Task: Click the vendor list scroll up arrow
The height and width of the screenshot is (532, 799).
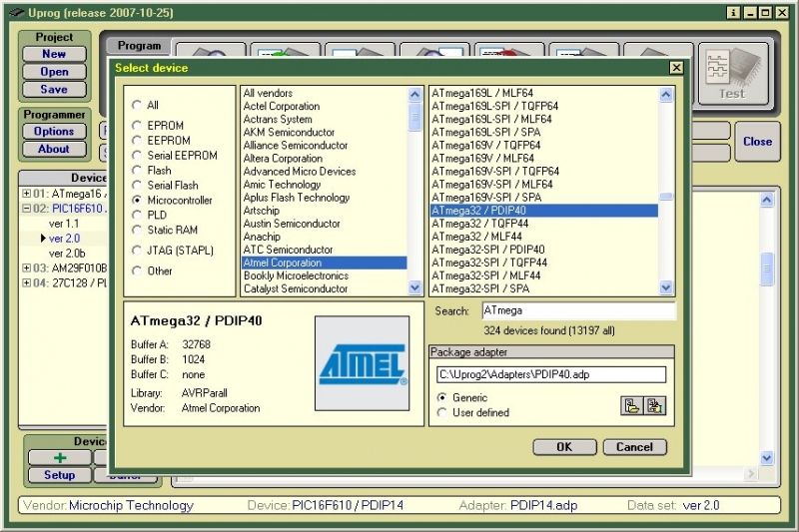Action: click(x=414, y=94)
